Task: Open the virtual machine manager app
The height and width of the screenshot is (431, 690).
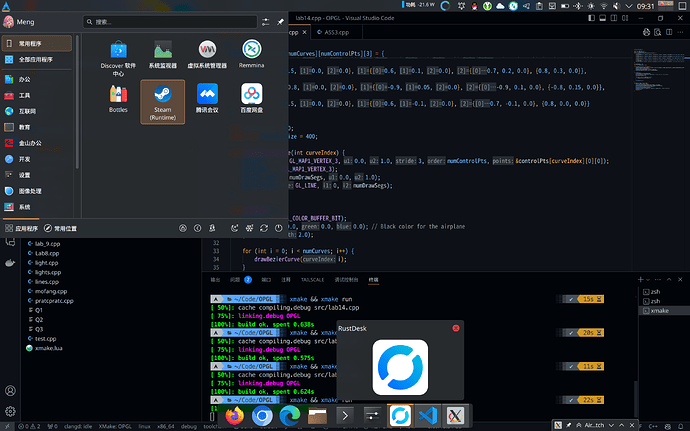Action: 207,55
